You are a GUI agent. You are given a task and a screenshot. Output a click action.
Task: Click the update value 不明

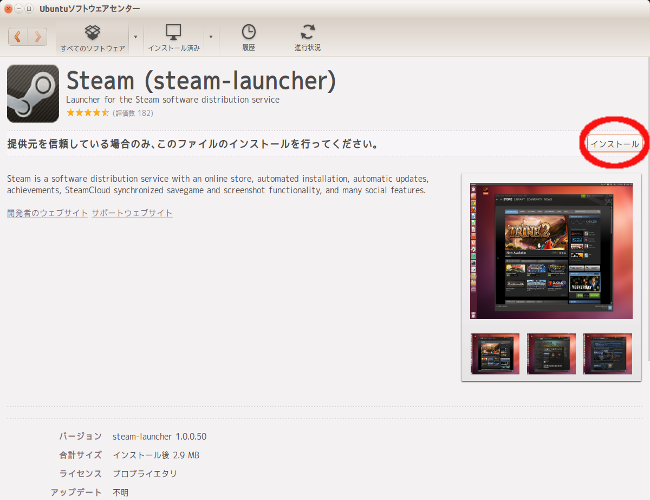(x=120, y=492)
